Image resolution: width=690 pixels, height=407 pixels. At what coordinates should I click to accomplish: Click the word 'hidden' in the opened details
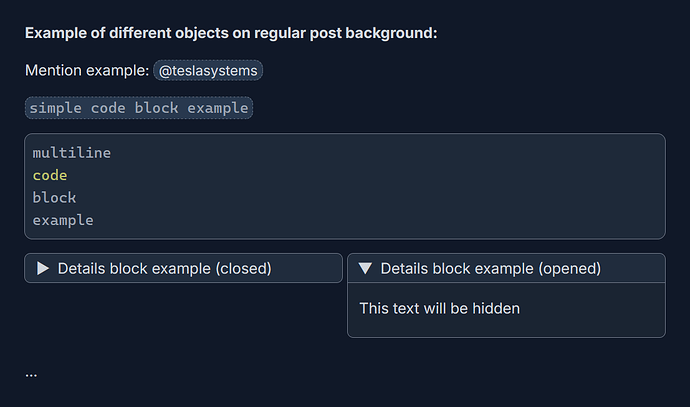point(495,308)
